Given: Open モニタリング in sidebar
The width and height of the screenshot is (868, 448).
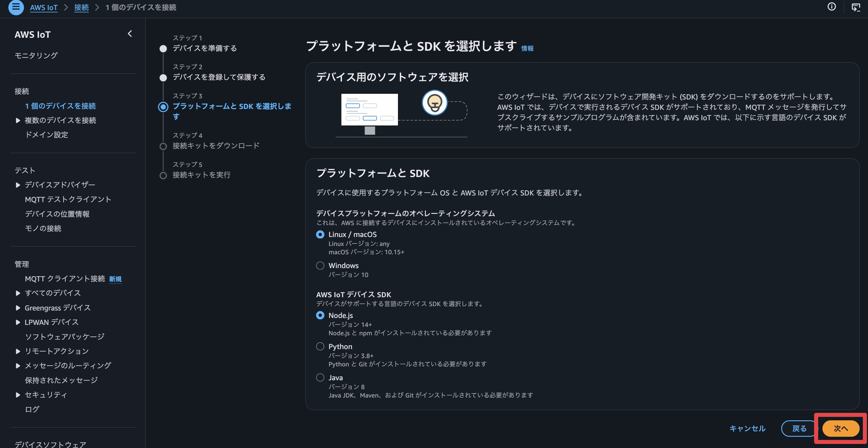Looking at the screenshot, I should point(36,56).
